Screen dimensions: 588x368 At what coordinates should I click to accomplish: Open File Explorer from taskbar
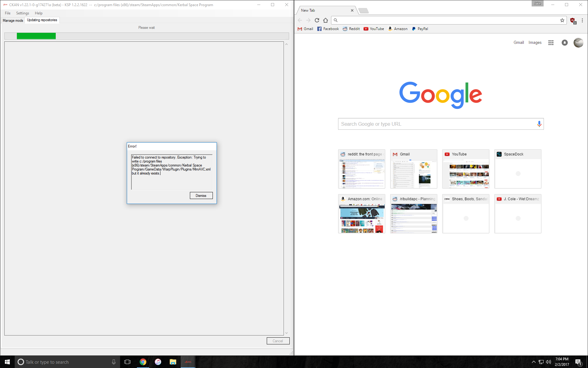click(x=173, y=362)
